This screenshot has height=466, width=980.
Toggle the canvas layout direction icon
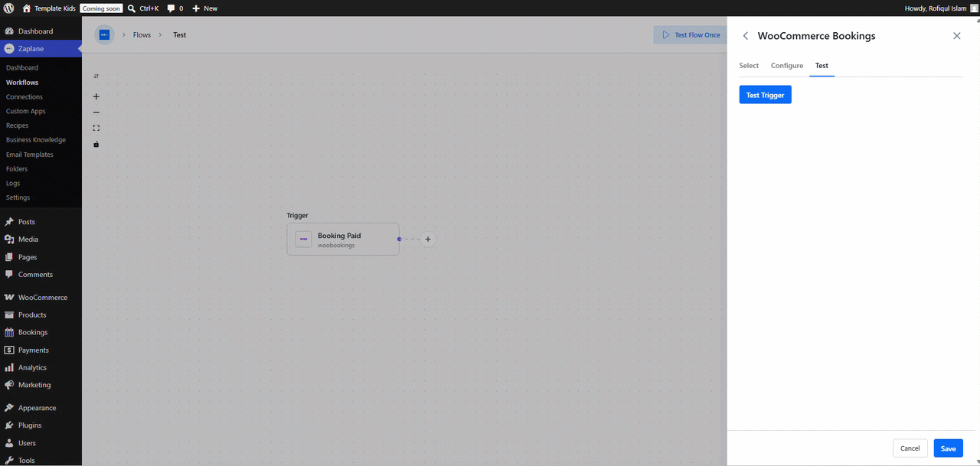pos(96,77)
